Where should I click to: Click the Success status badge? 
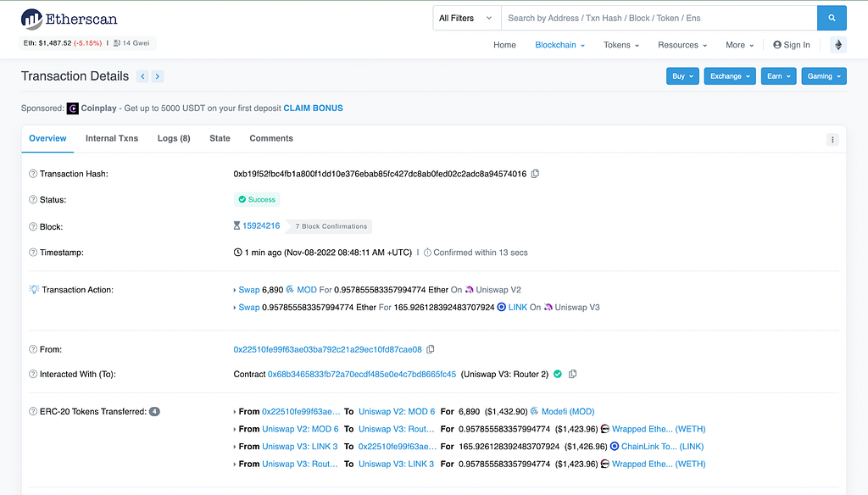pos(257,200)
